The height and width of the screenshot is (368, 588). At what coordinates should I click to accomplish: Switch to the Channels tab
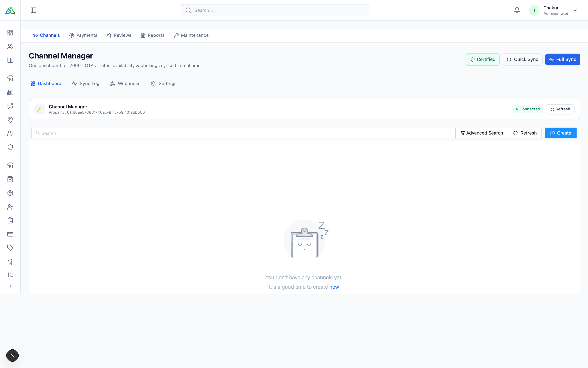tap(46, 35)
